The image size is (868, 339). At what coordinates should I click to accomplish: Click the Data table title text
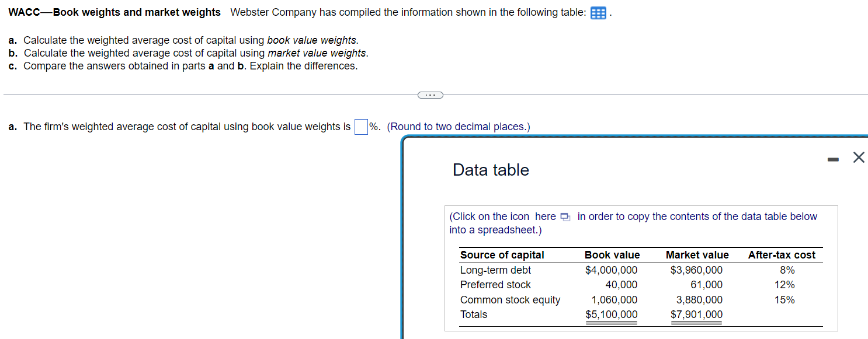(490, 170)
